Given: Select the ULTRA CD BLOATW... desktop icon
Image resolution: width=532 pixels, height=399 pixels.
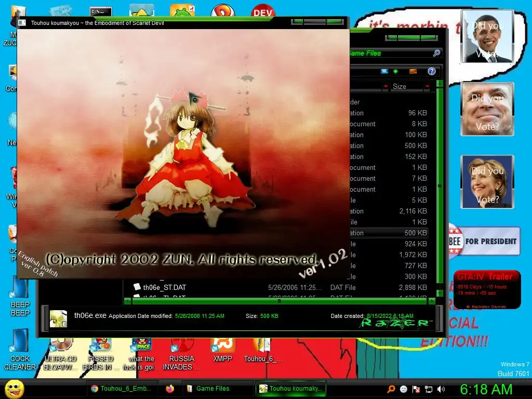Looking at the screenshot, I should [x=60, y=355].
